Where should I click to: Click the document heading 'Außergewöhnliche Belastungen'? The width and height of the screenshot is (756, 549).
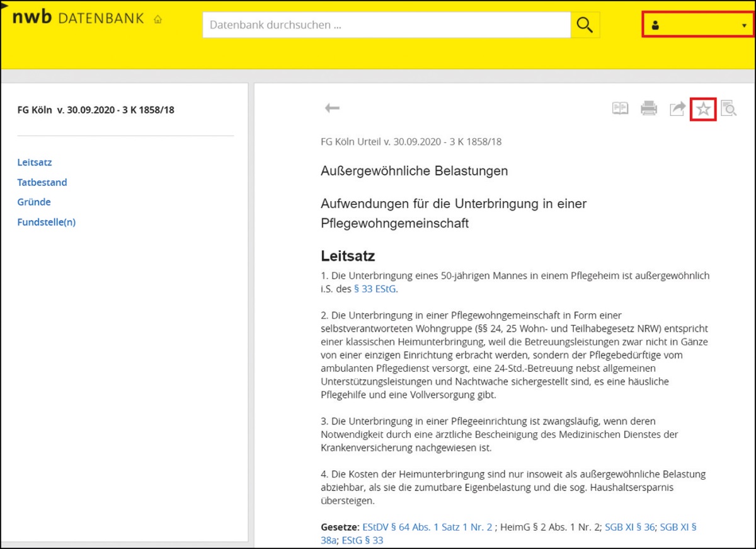(414, 171)
